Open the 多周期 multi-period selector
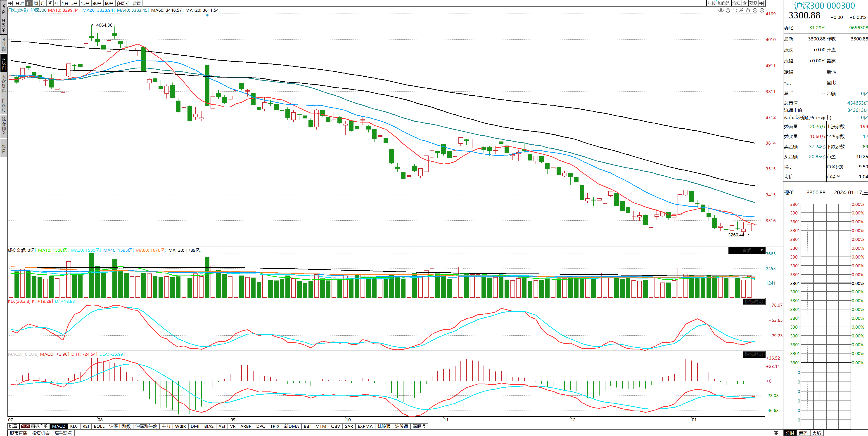Viewport: 868px width, 436px height. point(123,3)
